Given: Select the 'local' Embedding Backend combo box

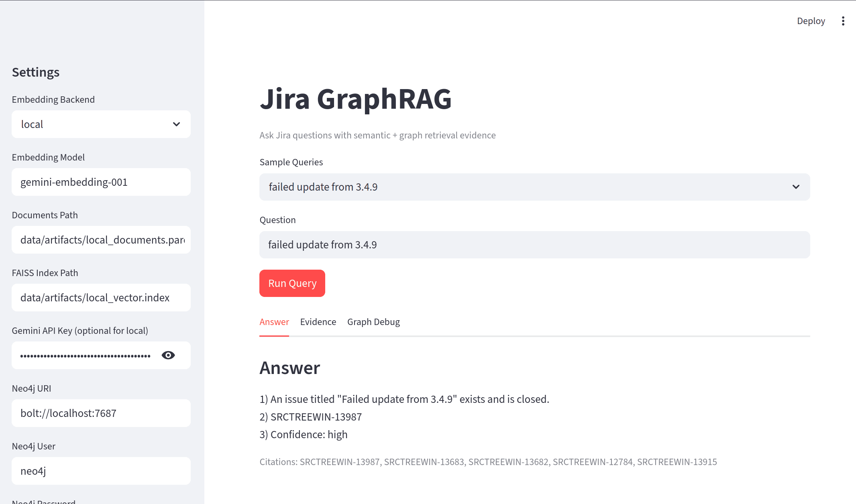Looking at the screenshot, I should (x=101, y=124).
